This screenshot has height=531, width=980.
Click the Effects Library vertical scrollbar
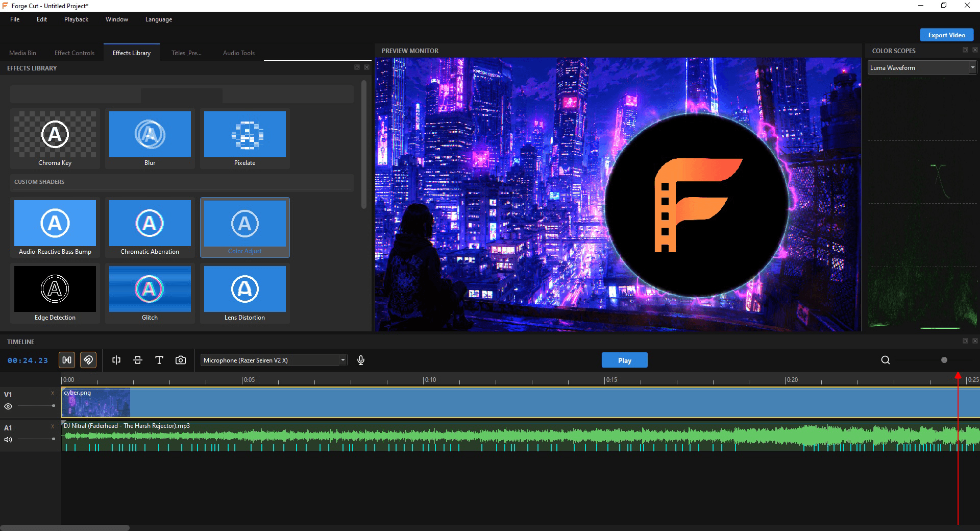pyautogui.click(x=364, y=144)
